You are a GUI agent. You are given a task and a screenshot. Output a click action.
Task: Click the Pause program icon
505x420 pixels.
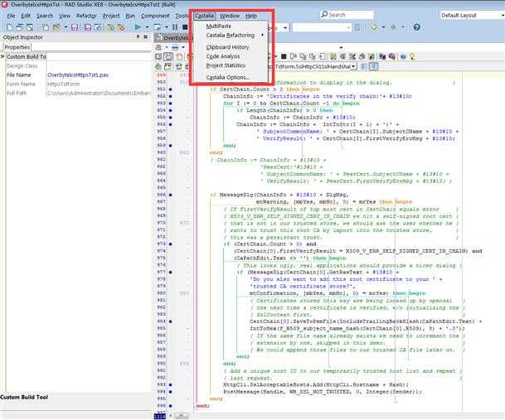175,27
